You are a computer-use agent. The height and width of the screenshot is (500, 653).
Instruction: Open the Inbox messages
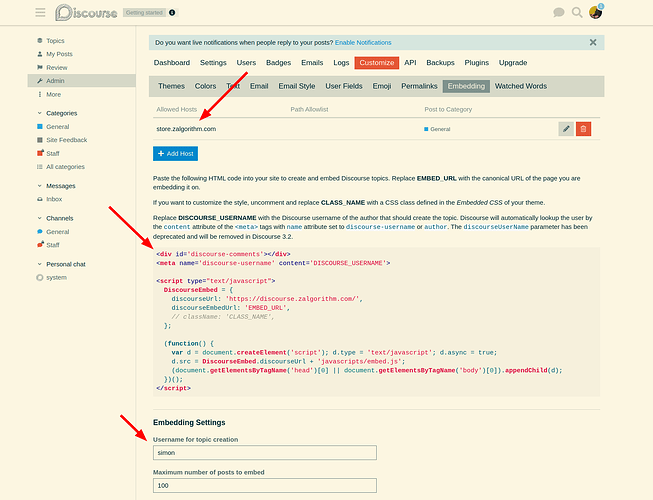coord(54,199)
